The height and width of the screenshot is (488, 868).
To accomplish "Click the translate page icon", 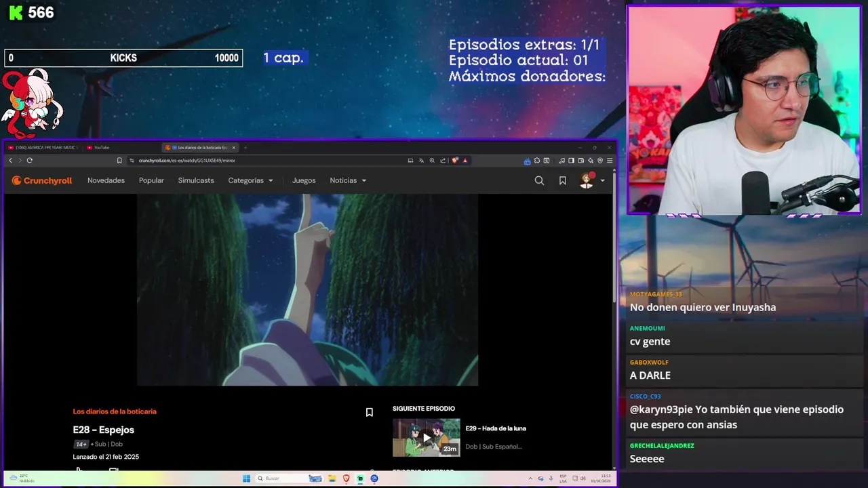I will [421, 161].
